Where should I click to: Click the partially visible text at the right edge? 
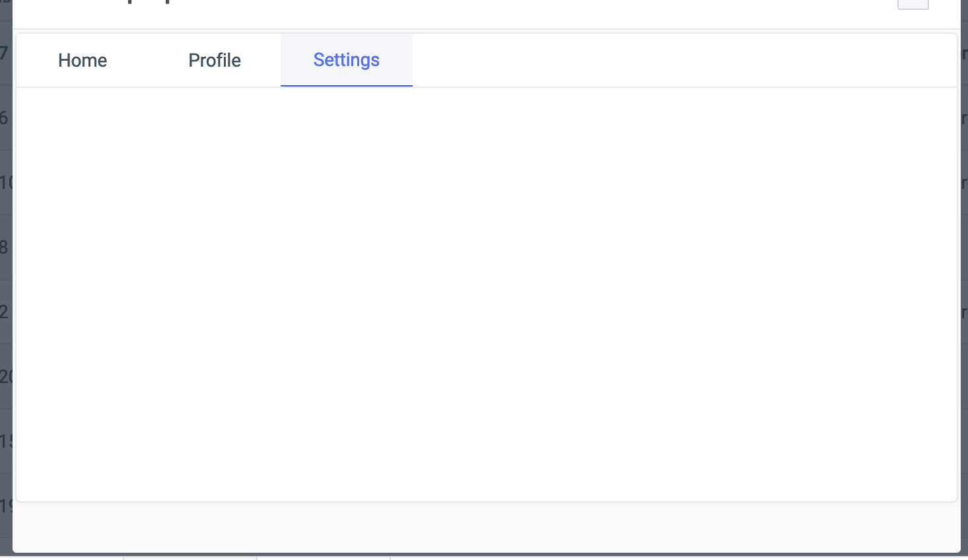(x=964, y=118)
